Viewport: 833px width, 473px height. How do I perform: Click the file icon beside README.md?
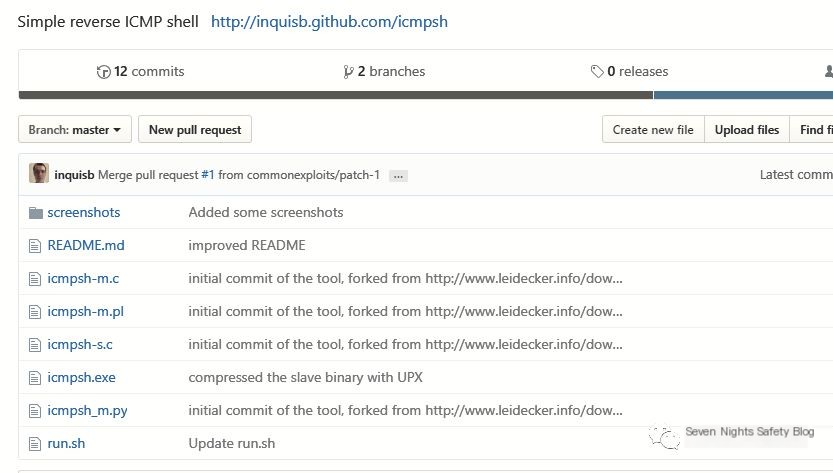(35, 246)
